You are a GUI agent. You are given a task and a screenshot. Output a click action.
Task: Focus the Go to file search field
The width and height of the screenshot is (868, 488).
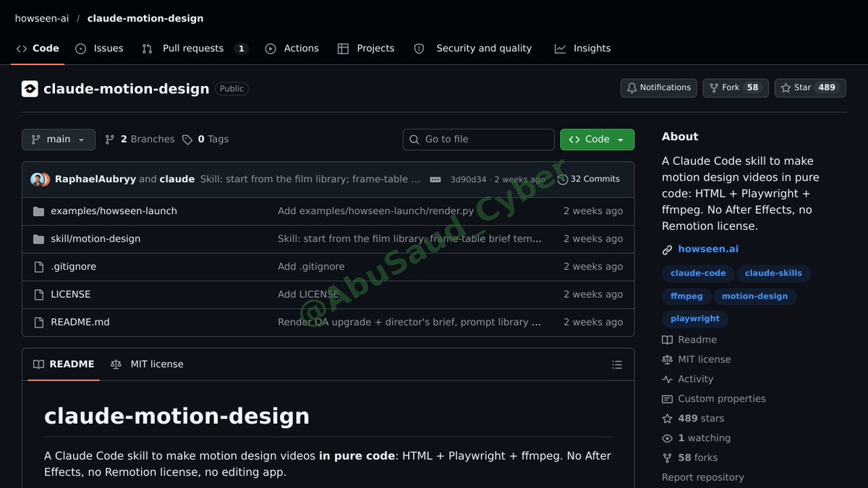tap(479, 140)
